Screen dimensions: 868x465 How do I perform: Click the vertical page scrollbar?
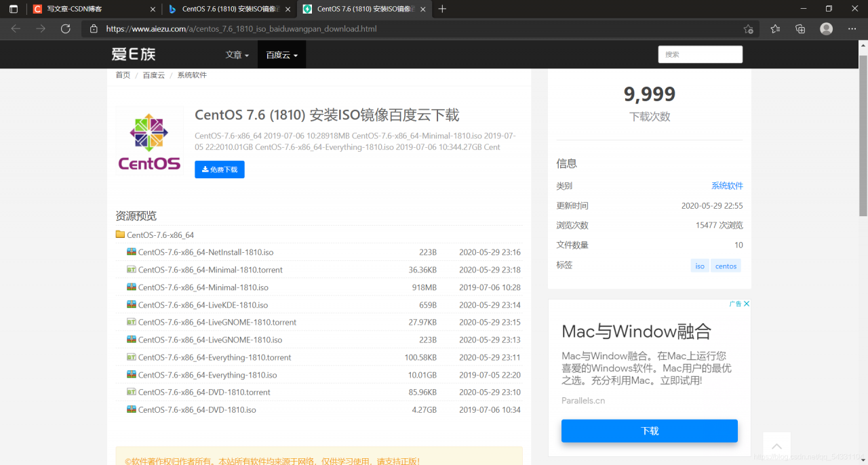tap(863, 136)
